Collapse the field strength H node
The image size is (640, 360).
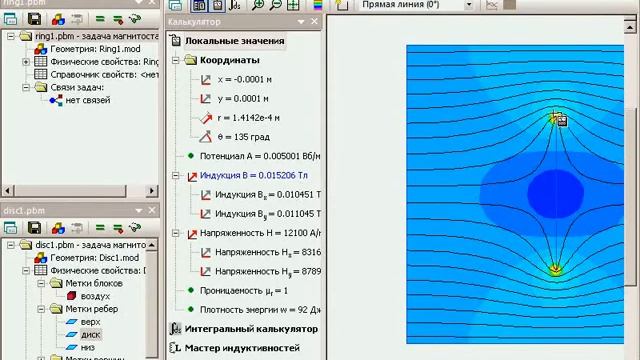pyautogui.click(x=176, y=233)
